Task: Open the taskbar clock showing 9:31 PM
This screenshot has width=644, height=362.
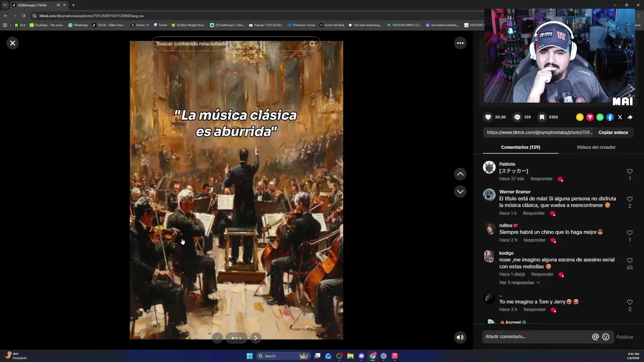Action: tap(633, 356)
